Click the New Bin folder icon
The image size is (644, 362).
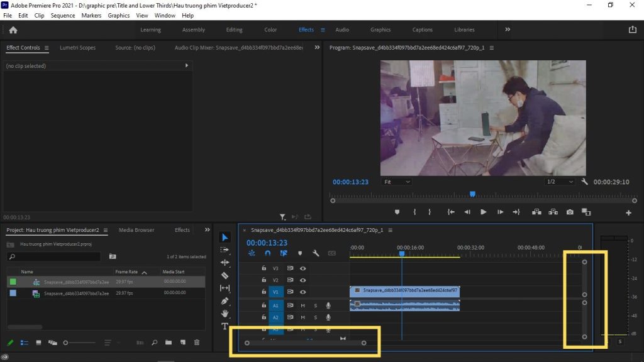coord(169,343)
